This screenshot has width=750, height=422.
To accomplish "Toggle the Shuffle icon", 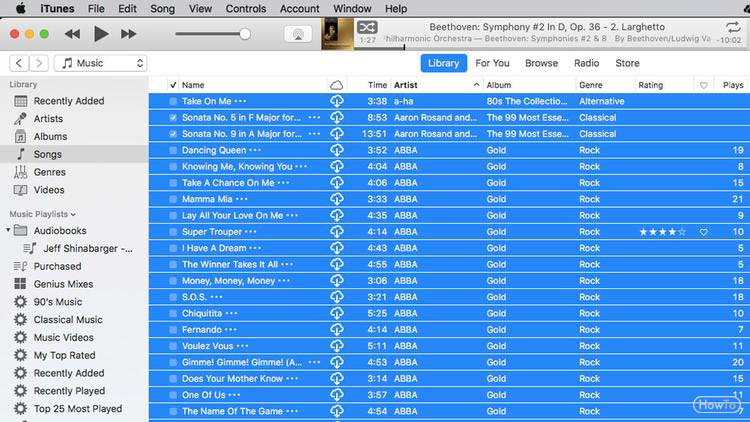I will click(367, 27).
